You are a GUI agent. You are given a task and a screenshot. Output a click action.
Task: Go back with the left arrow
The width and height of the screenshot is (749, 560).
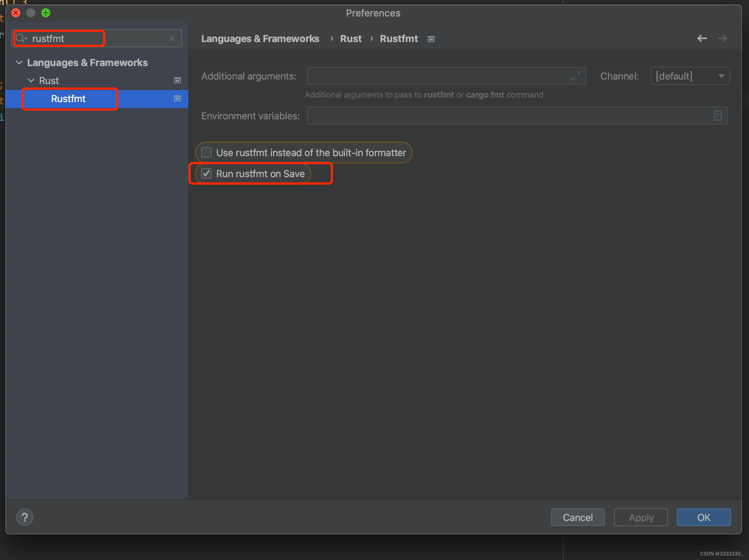[702, 38]
